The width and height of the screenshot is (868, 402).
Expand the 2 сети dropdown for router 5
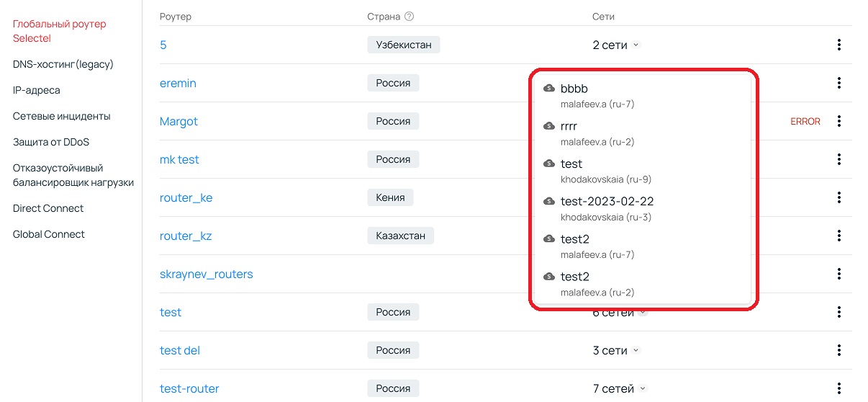(615, 45)
